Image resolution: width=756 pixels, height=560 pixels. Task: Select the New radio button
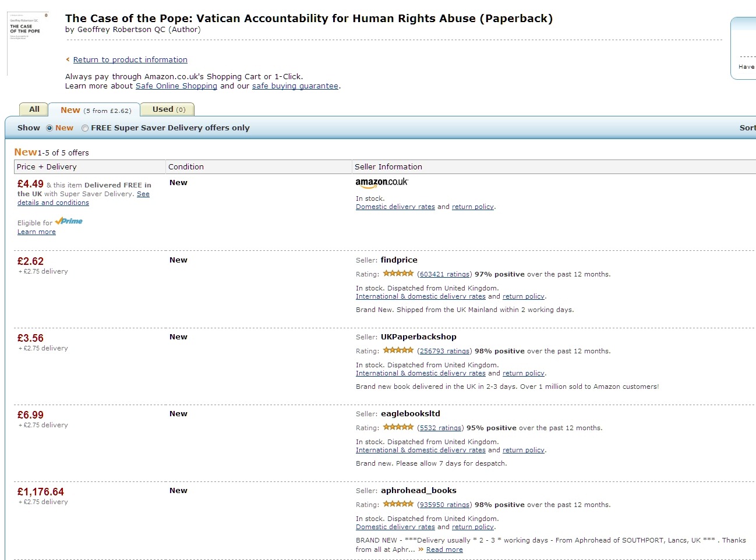tap(50, 128)
